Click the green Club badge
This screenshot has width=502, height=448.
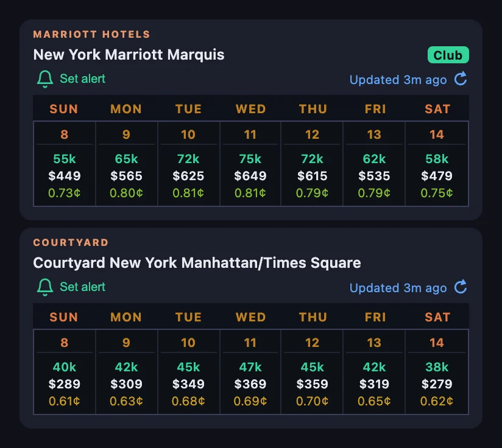448,55
